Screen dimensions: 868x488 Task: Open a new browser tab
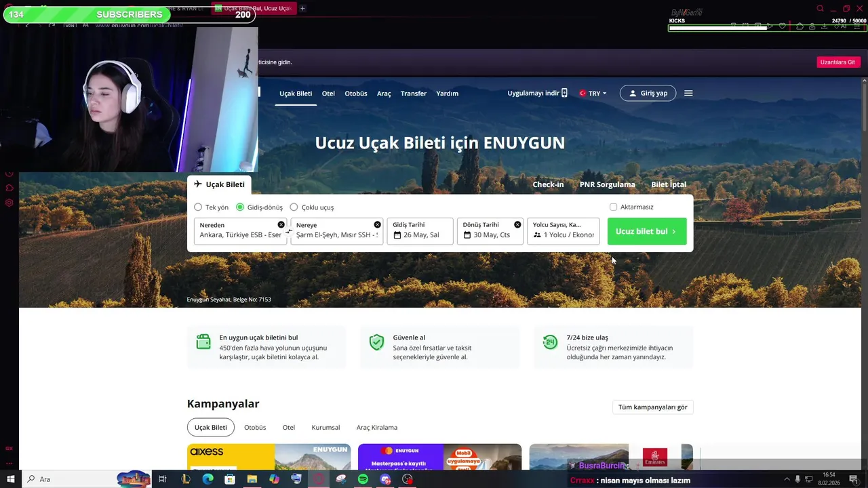pyautogui.click(x=302, y=8)
